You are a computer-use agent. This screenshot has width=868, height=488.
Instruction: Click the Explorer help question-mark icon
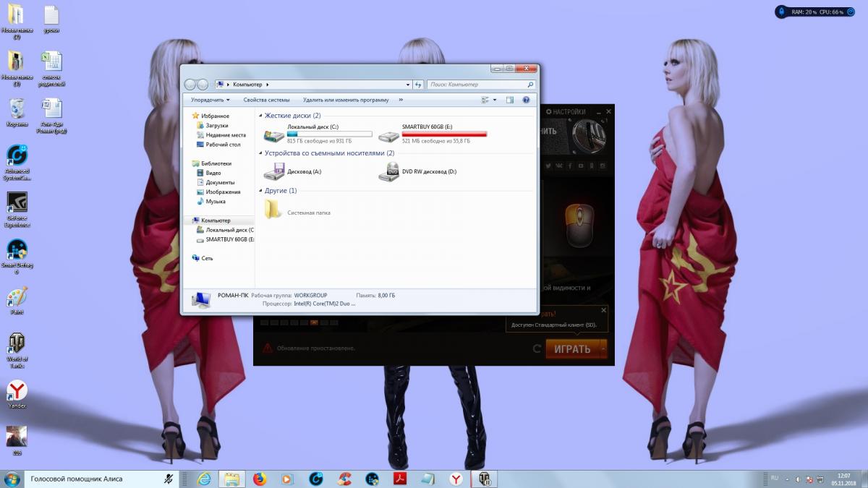526,100
